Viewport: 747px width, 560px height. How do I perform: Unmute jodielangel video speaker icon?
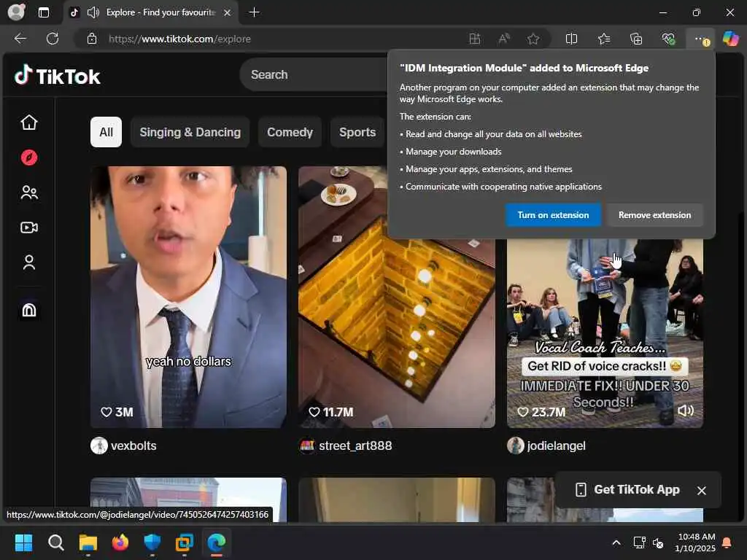click(686, 411)
